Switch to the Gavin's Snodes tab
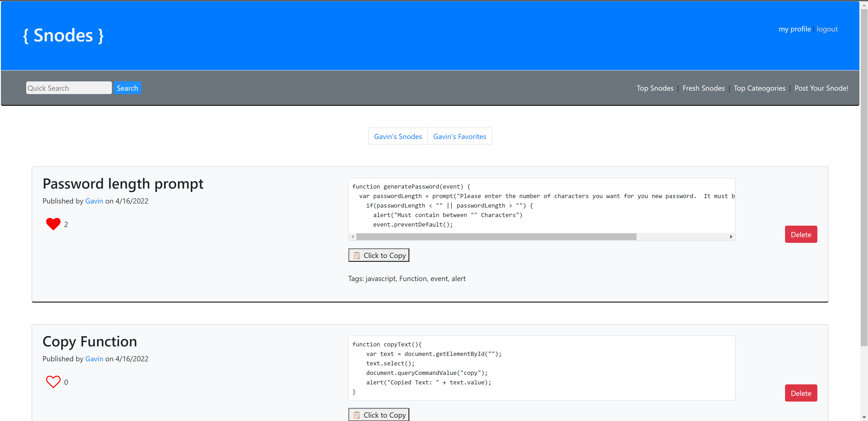This screenshot has width=868, height=421. click(398, 136)
